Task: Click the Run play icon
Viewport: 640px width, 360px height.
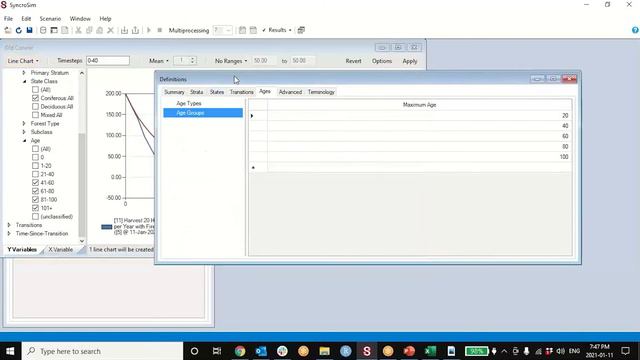Action: point(149,30)
